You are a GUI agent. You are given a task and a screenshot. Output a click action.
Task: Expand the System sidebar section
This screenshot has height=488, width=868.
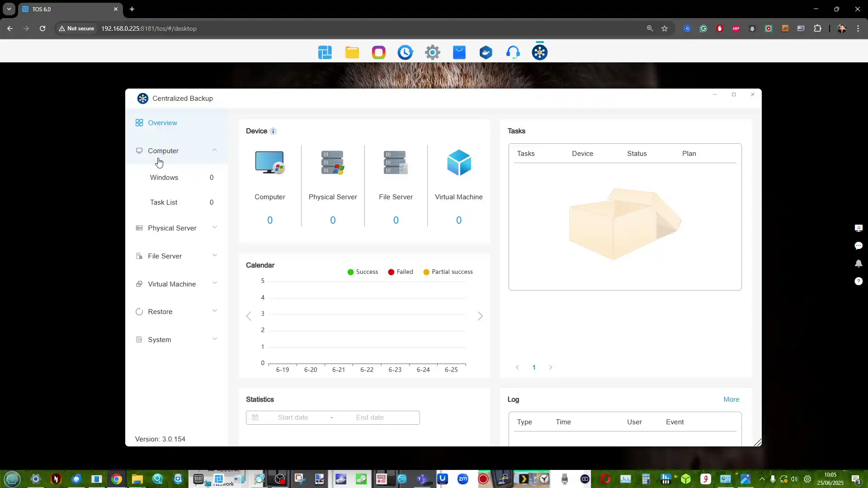pos(215,339)
